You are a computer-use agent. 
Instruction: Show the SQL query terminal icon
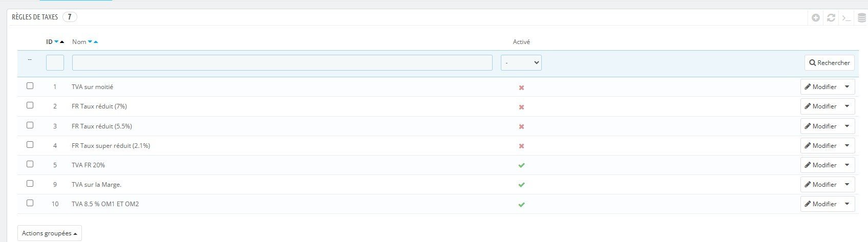tap(846, 18)
